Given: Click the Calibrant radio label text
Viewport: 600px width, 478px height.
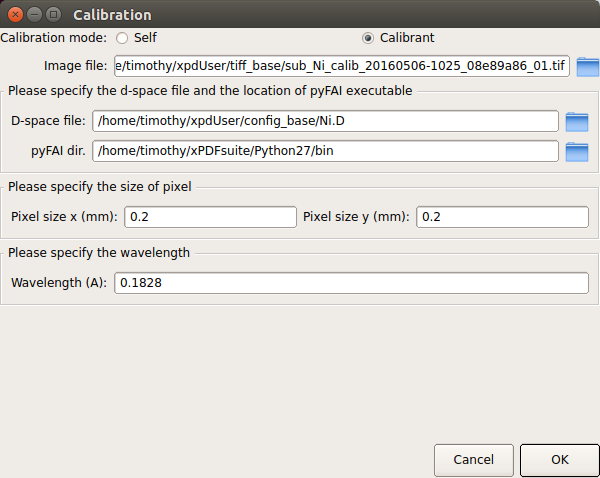Looking at the screenshot, I should point(407,38).
